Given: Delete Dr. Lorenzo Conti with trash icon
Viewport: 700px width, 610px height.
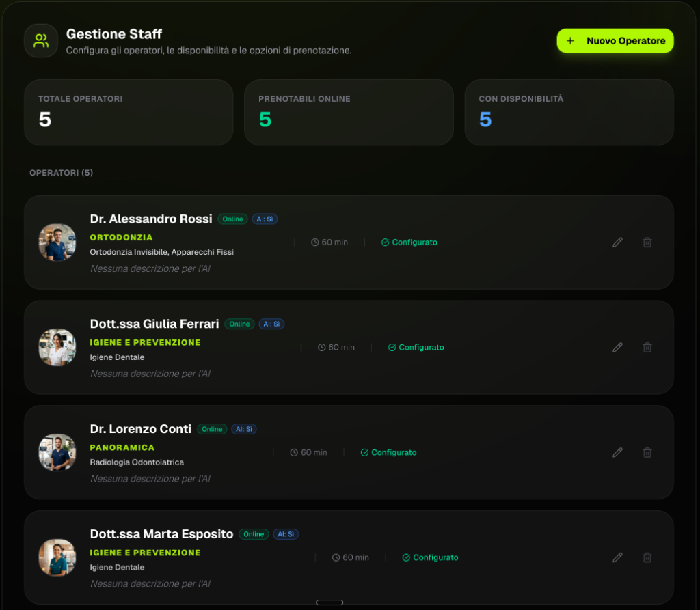Looking at the screenshot, I should click(x=647, y=452).
